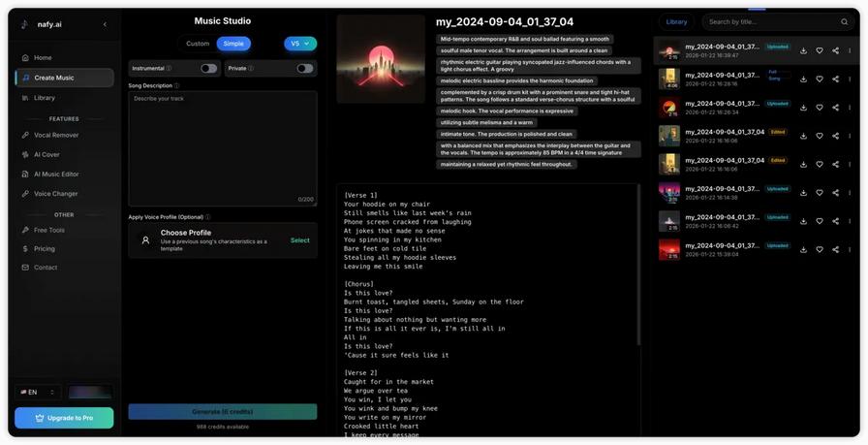The height and width of the screenshot is (445, 868).
Task: Toggle the Instrumental switch
Action: pyautogui.click(x=208, y=68)
